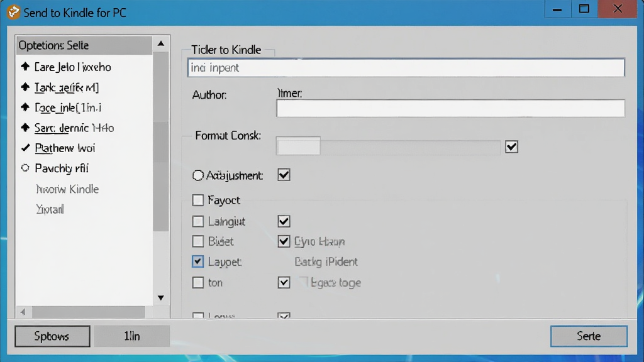Enable the ton checkbox

197,282
